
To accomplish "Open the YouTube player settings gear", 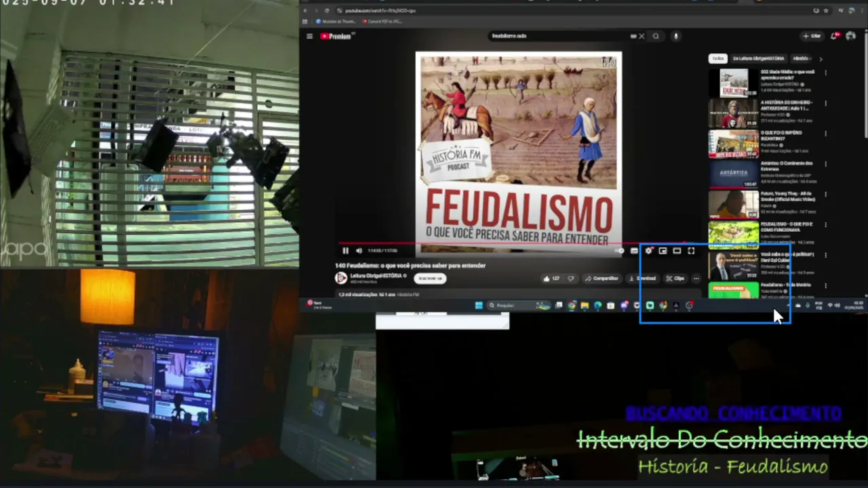I will click(649, 251).
